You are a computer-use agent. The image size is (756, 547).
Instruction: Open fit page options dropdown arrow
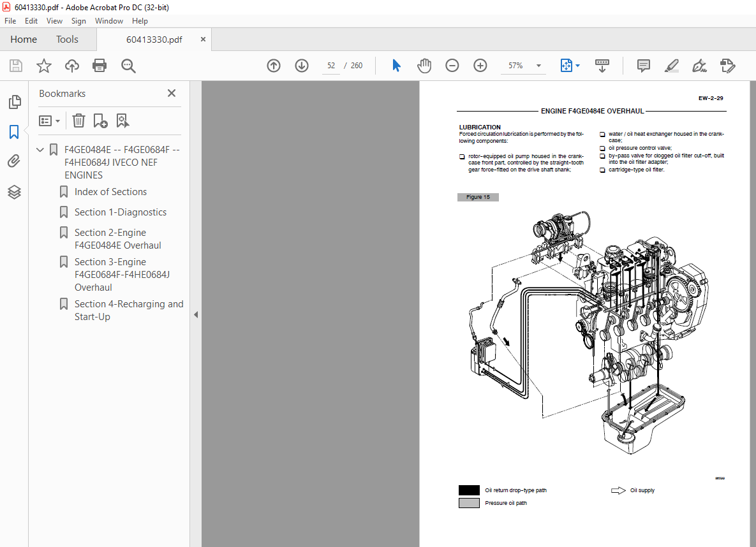click(x=577, y=66)
